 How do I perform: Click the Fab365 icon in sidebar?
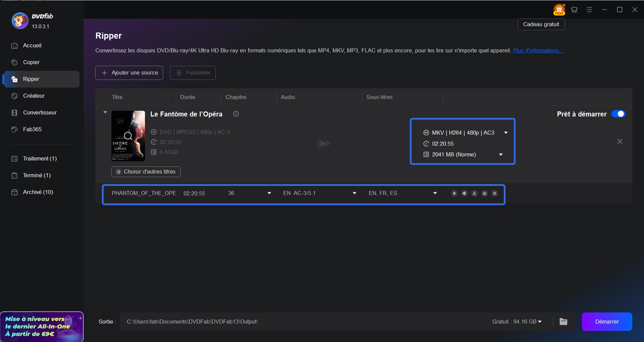click(x=14, y=130)
